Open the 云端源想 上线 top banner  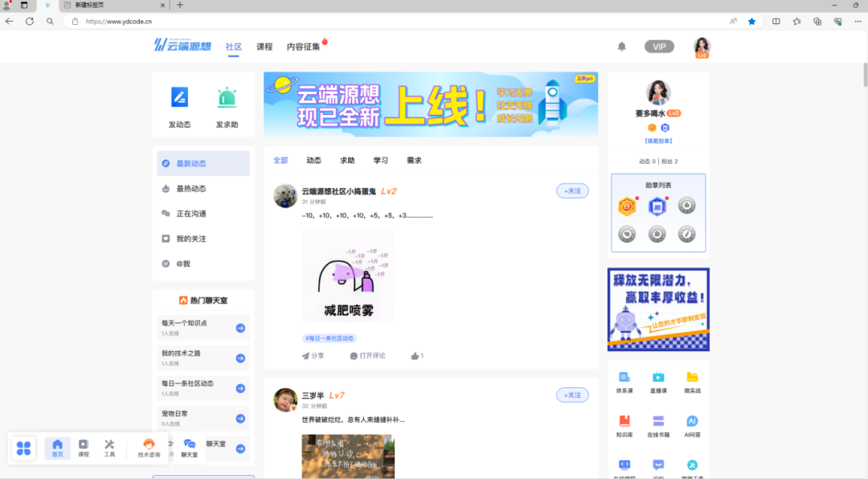coord(431,104)
